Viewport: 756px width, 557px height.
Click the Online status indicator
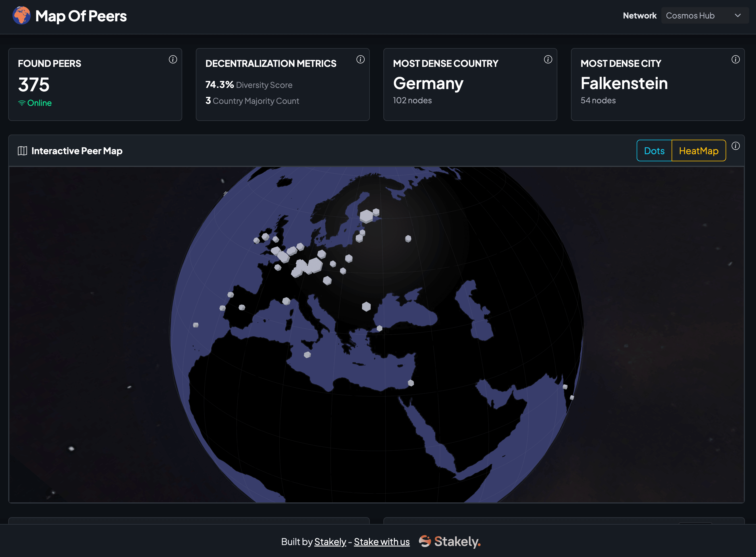(x=35, y=103)
